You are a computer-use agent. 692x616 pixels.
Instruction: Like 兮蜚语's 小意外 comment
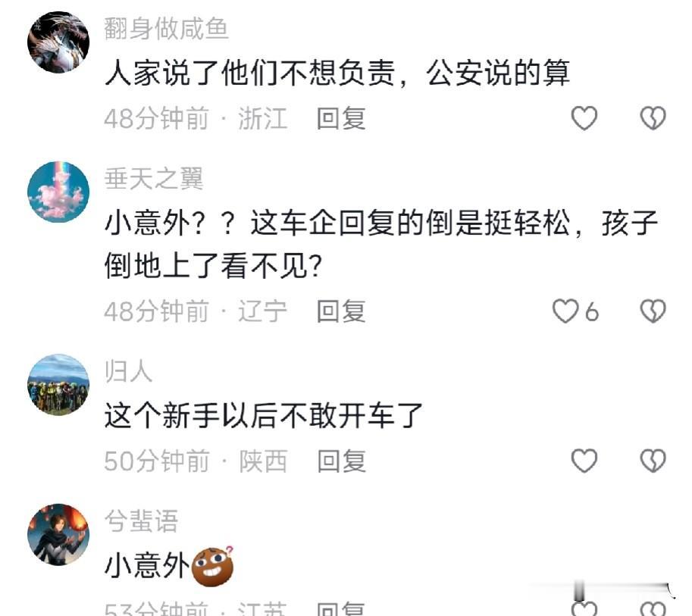tap(584, 608)
